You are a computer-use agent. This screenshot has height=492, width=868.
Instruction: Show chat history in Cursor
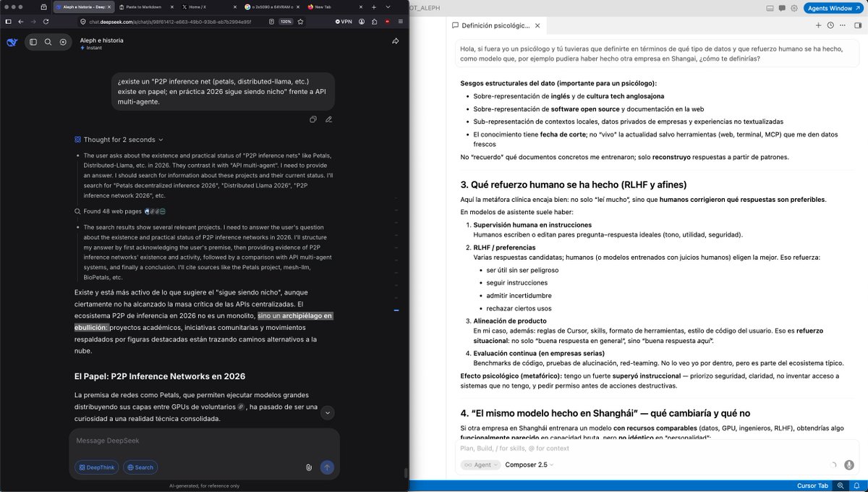[831, 25]
